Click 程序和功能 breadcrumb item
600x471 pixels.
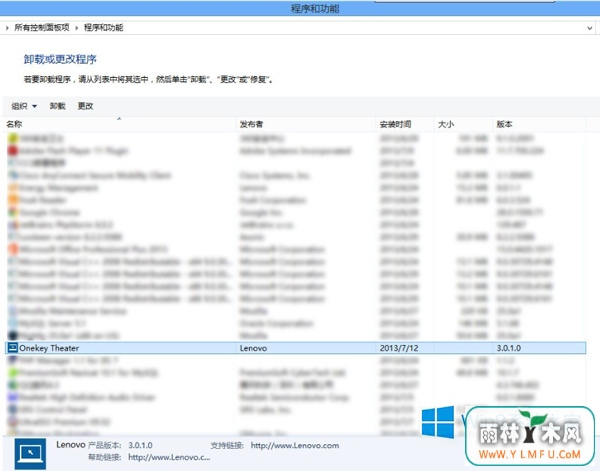click(103, 28)
